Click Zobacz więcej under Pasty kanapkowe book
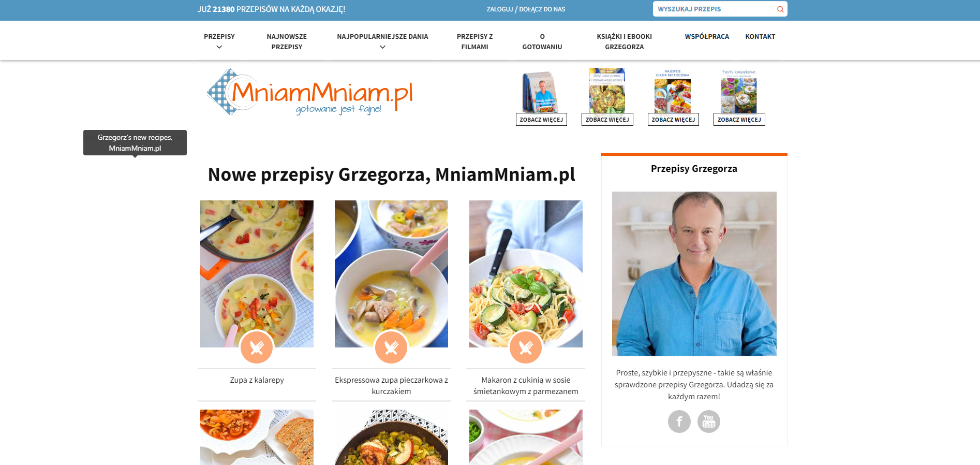 (739, 120)
